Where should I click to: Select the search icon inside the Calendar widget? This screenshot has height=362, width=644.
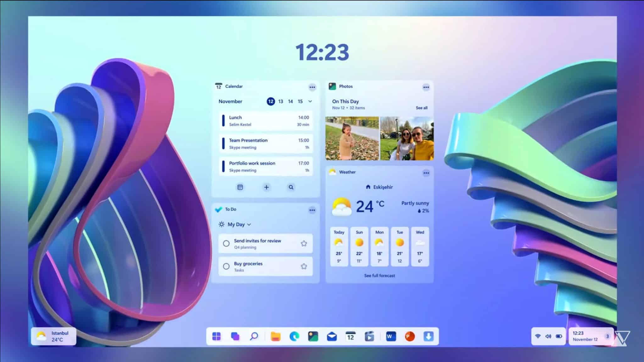click(291, 187)
